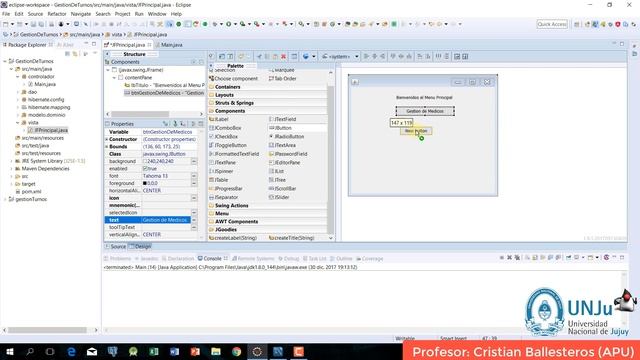
Task: Select JScrollBar in the palette
Action: (x=282, y=189)
